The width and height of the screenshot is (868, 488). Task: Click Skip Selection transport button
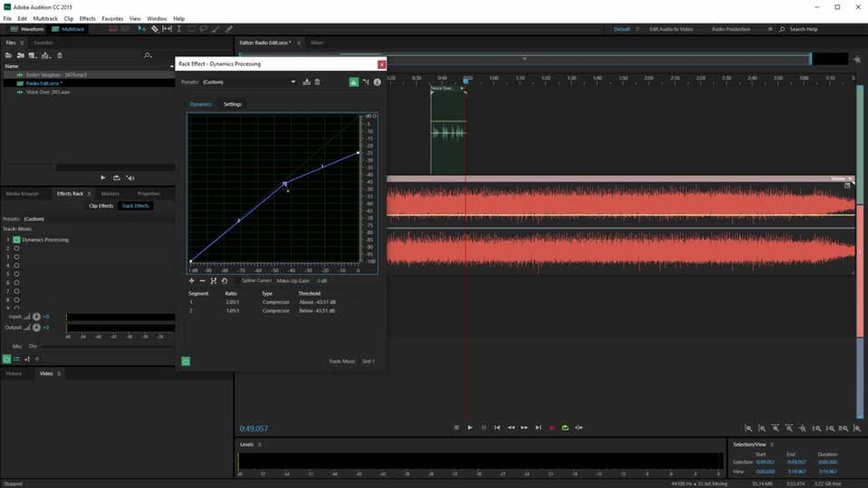[x=579, y=427]
